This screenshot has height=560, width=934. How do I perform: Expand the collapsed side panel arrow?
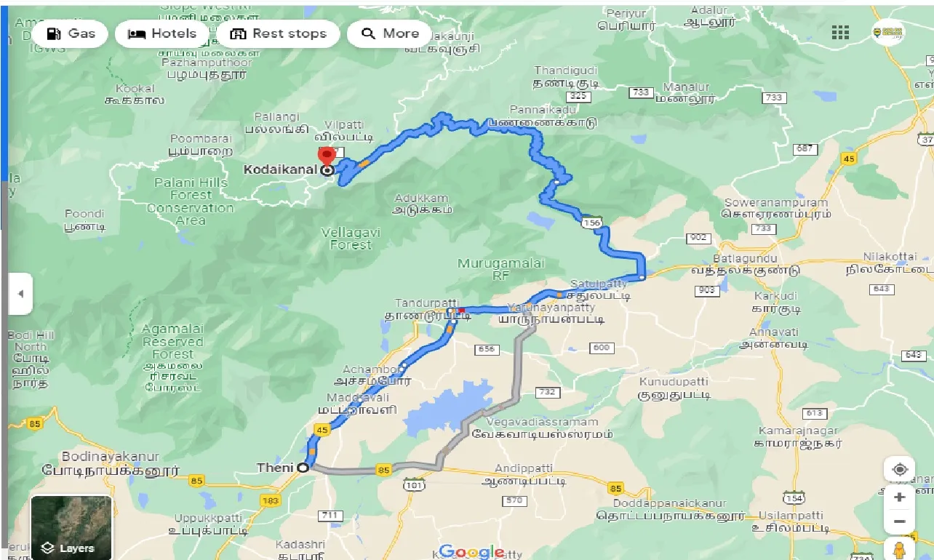20,294
